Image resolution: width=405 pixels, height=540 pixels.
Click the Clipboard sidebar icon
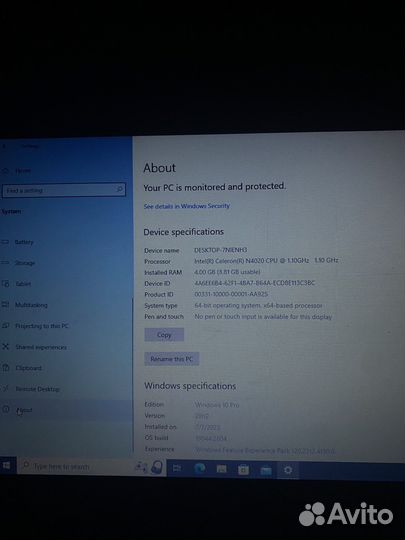(6, 367)
